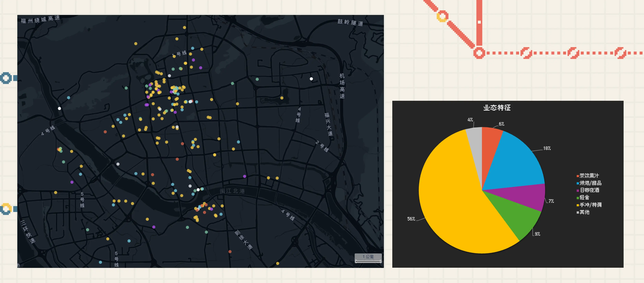Viewport: 644px width, 283px height.
Task: Click the blue station icon on left edge
Action: 6,78
